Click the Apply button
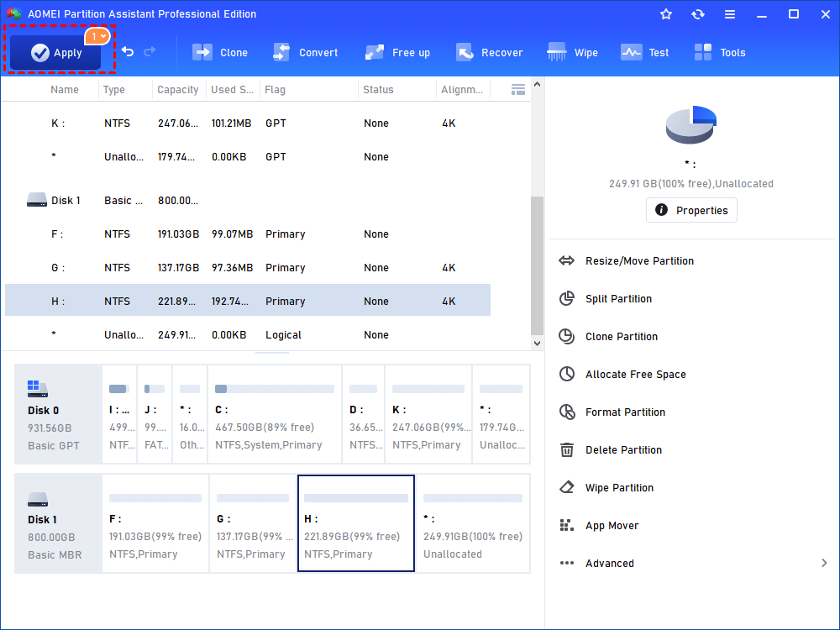The width and height of the screenshot is (840, 630). 55,52
